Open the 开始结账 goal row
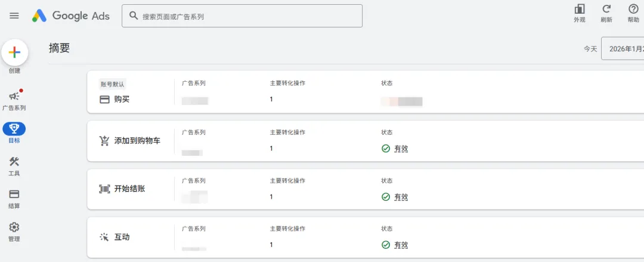This screenshot has height=262, width=644. [129, 189]
